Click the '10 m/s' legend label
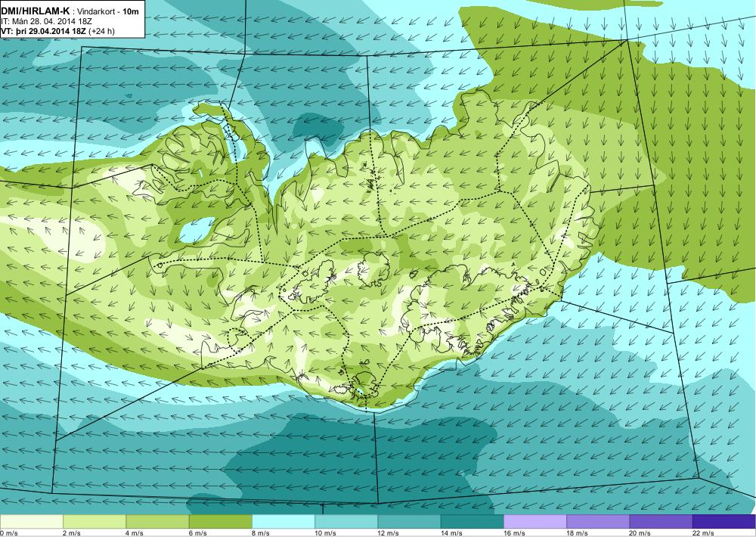756x537 pixels. click(x=325, y=533)
